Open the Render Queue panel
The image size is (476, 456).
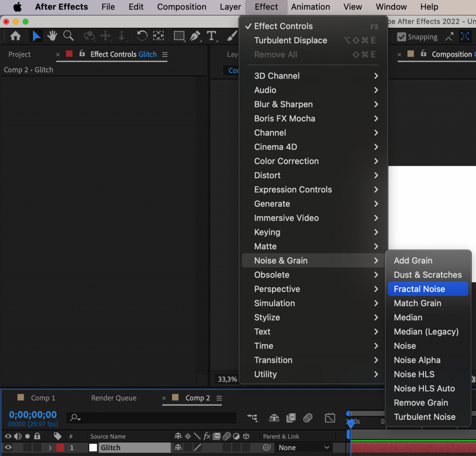pyautogui.click(x=113, y=398)
